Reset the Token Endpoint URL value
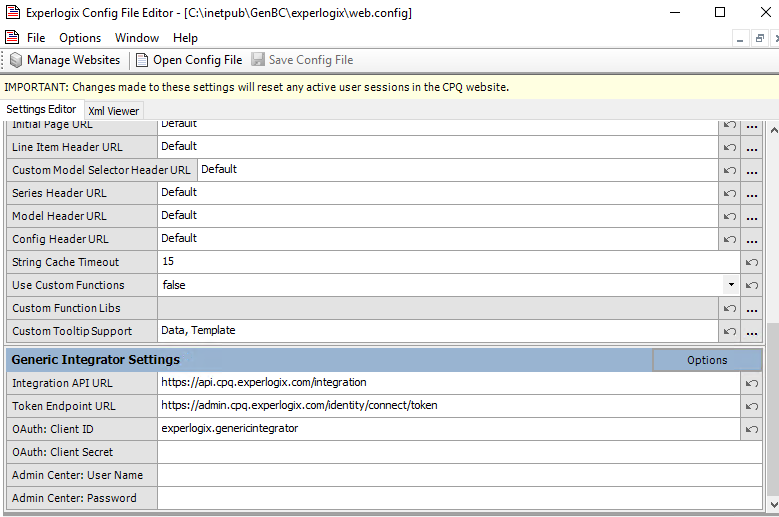This screenshot has width=779, height=517. point(752,406)
